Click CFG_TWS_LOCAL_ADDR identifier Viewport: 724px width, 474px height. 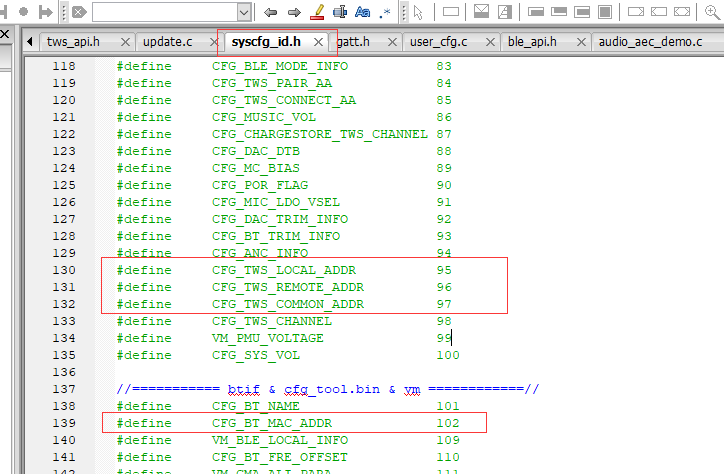[x=284, y=270]
